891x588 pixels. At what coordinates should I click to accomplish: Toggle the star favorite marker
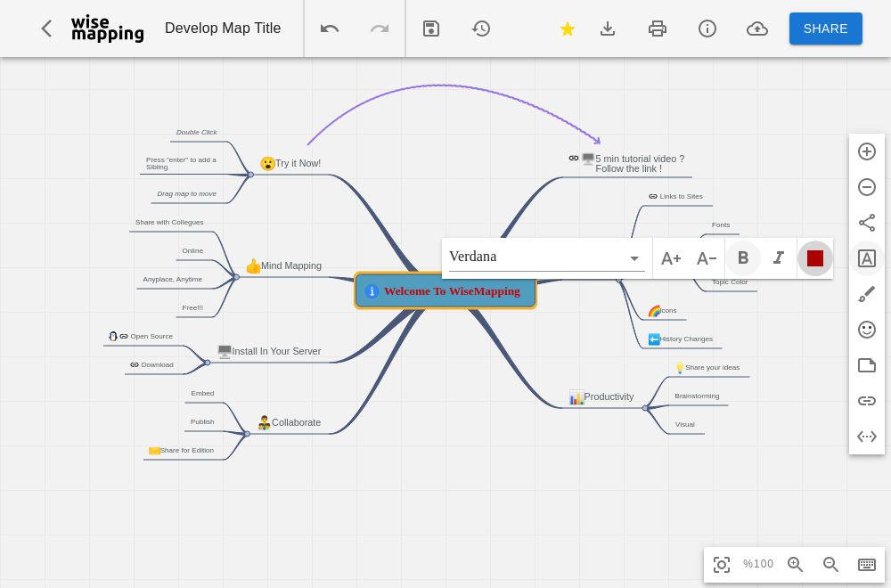click(567, 29)
